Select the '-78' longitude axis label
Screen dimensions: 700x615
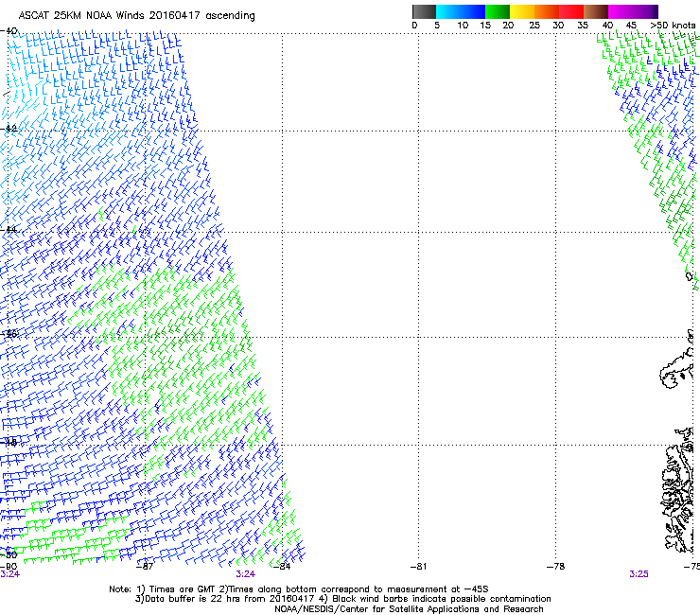pyautogui.click(x=556, y=567)
